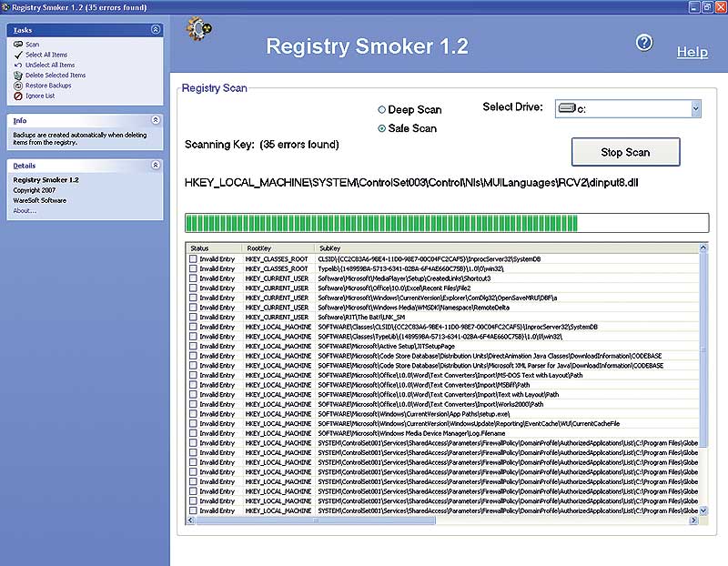Check the RIT The Bat! LNK_SM entry
This screenshot has height=566, width=728.
pyautogui.click(x=193, y=318)
